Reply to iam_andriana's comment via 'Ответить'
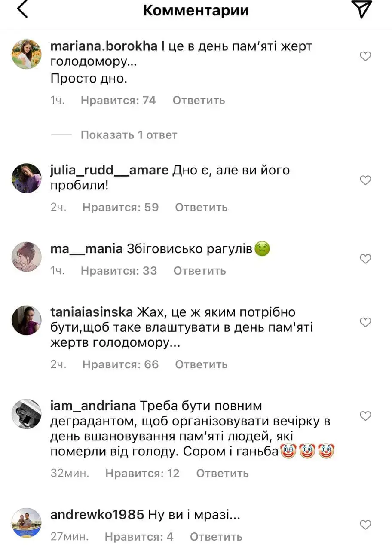Image resolution: width=392 pixels, height=550 pixels. coord(222,474)
